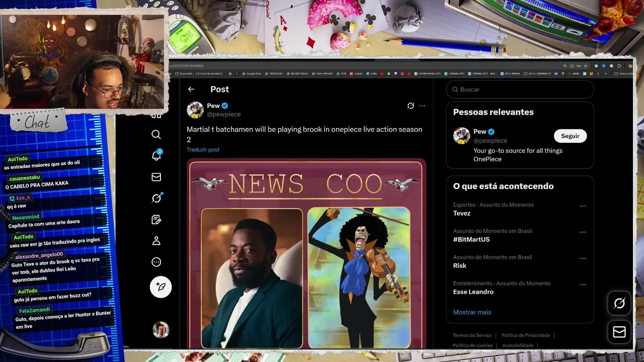Open the More circle-dots icon in sidebar
The width and height of the screenshot is (644, 362).
(x=156, y=262)
